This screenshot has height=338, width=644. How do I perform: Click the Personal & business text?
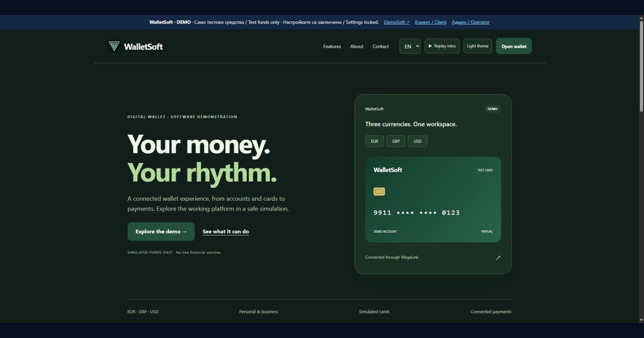[259, 312]
